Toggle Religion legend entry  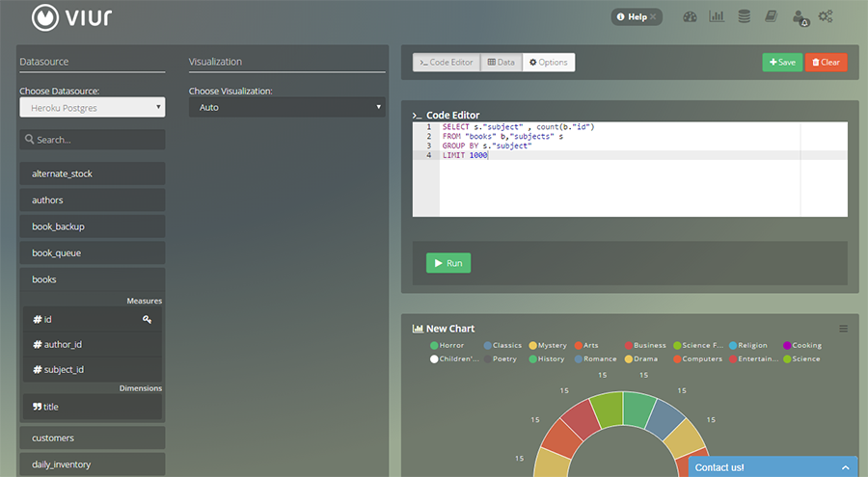[x=748, y=345]
